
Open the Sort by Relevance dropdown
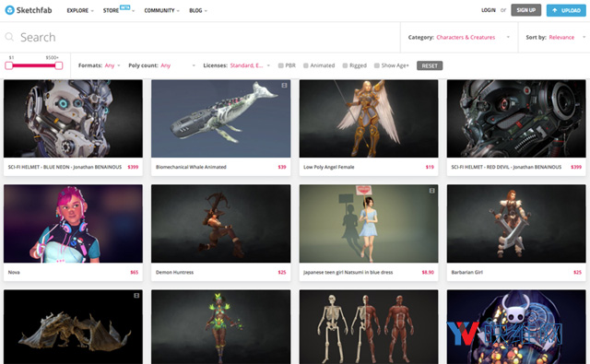point(555,37)
